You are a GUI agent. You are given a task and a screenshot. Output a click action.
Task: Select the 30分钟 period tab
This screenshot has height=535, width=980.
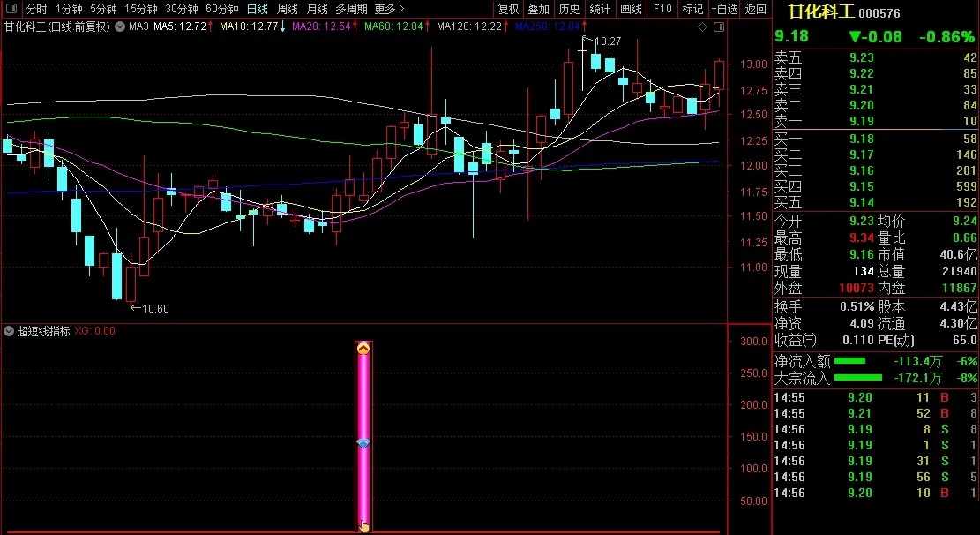tap(181, 9)
